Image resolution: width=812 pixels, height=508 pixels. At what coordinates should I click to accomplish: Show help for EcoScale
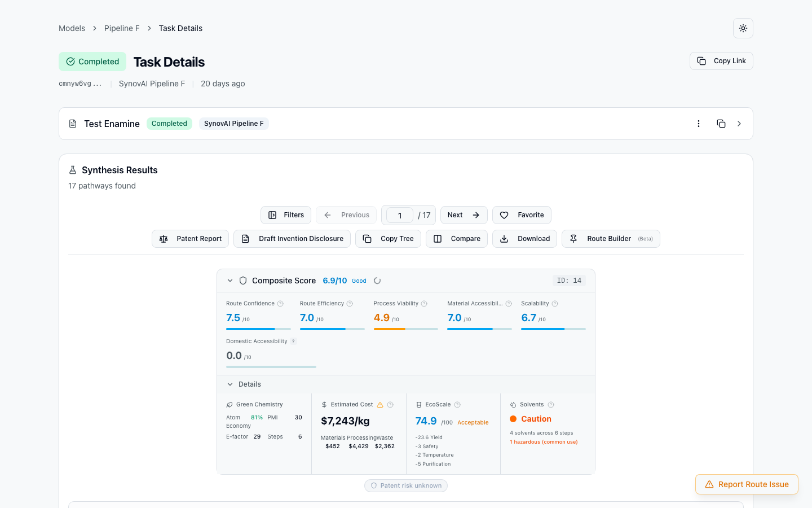(x=457, y=405)
